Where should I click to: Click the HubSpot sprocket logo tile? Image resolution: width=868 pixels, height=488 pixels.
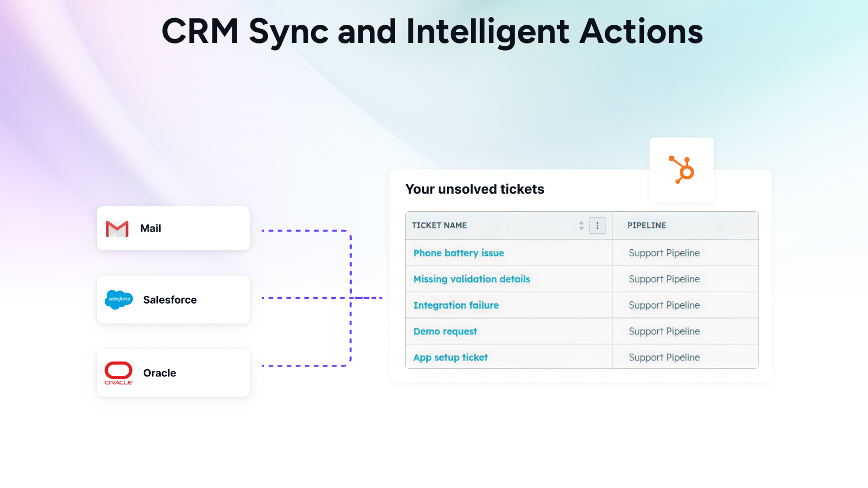click(681, 169)
